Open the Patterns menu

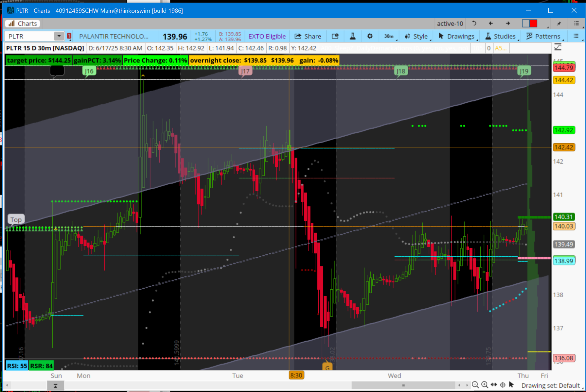544,36
